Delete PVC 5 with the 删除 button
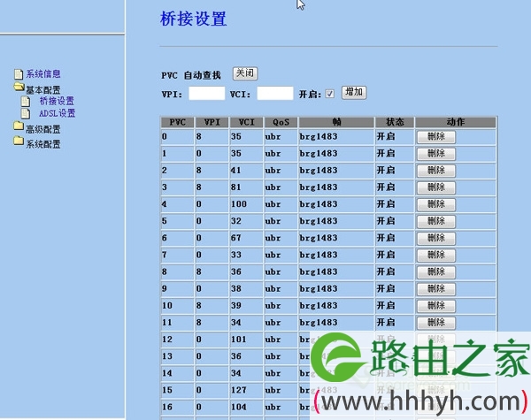 click(x=435, y=221)
